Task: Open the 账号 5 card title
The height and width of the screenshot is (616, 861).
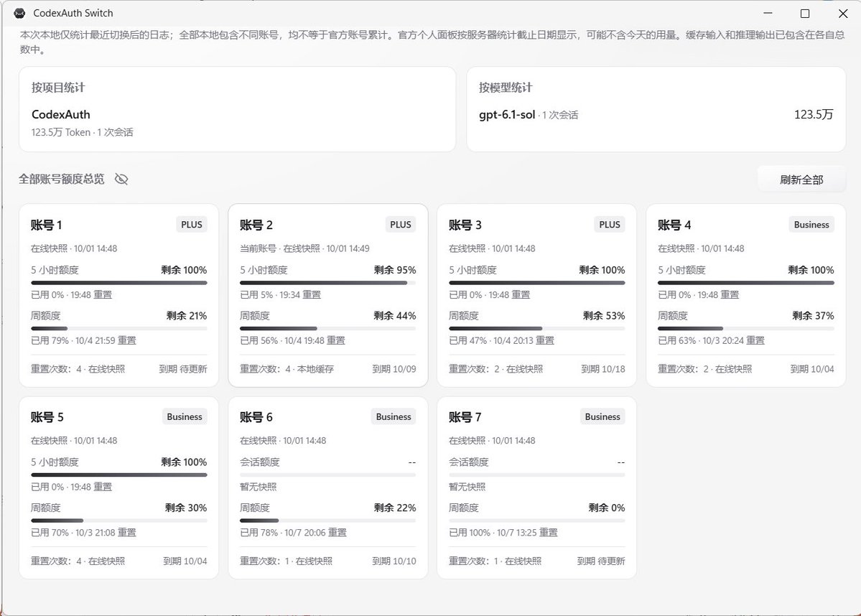Action: pyautogui.click(x=47, y=417)
